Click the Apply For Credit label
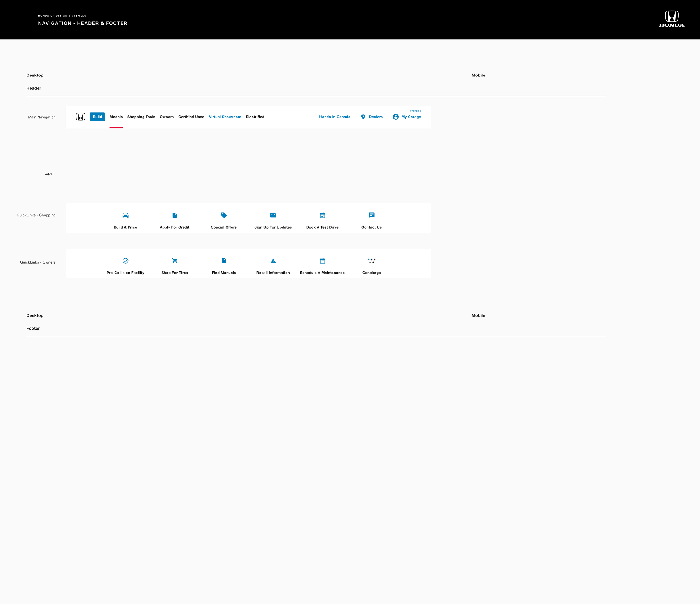 (x=175, y=227)
